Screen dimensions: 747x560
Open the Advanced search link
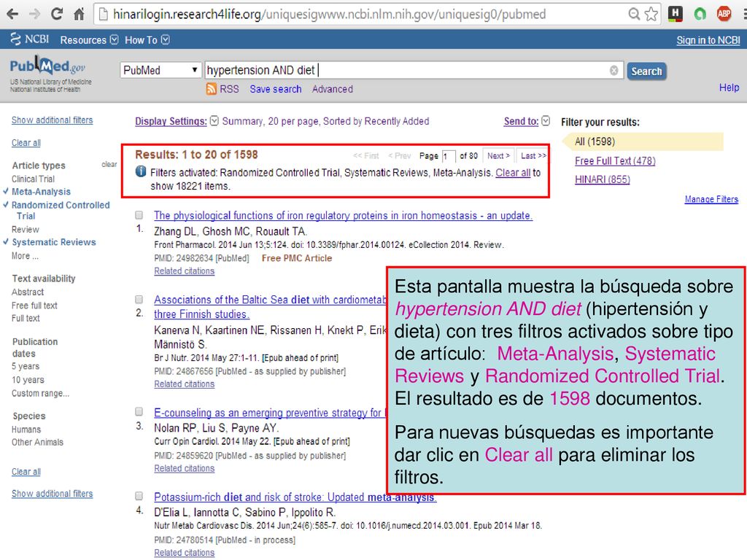333,89
